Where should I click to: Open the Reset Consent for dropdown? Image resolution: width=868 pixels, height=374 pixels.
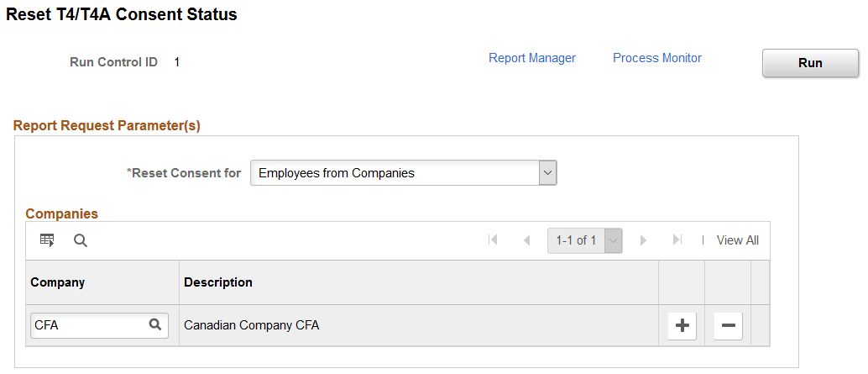click(404, 173)
